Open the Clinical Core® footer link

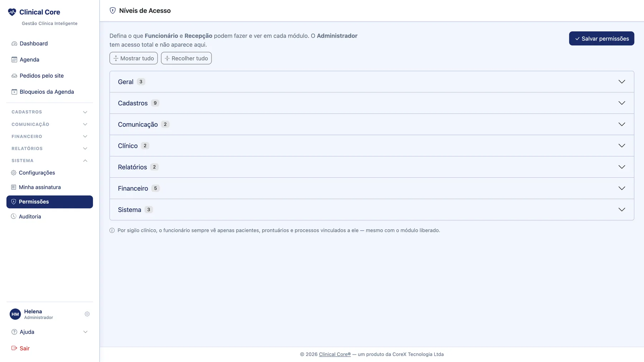click(335, 354)
